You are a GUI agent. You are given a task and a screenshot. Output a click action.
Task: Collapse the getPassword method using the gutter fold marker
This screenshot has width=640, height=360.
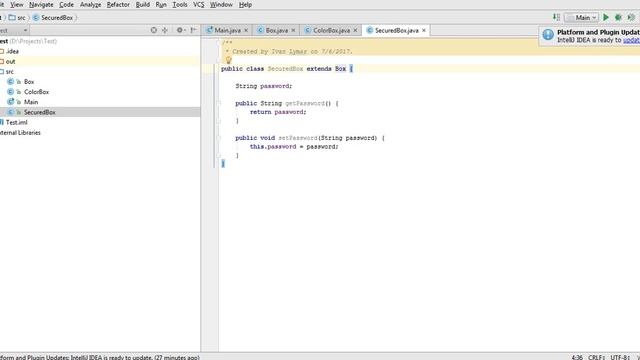point(218,104)
